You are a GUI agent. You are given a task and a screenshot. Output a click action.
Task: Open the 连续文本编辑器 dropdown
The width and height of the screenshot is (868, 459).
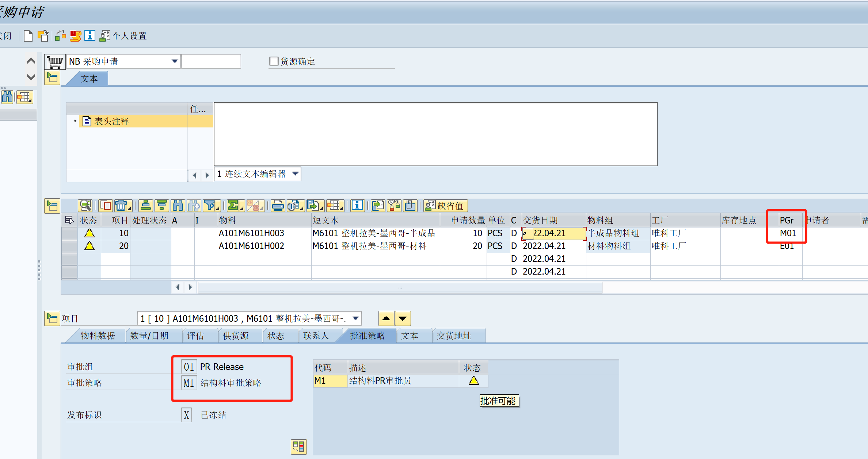(x=294, y=174)
